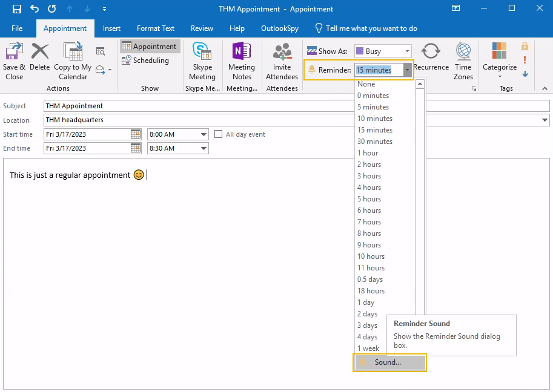Switch to the Format Text tab
This screenshot has height=392, width=553.
click(x=156, y=28)
